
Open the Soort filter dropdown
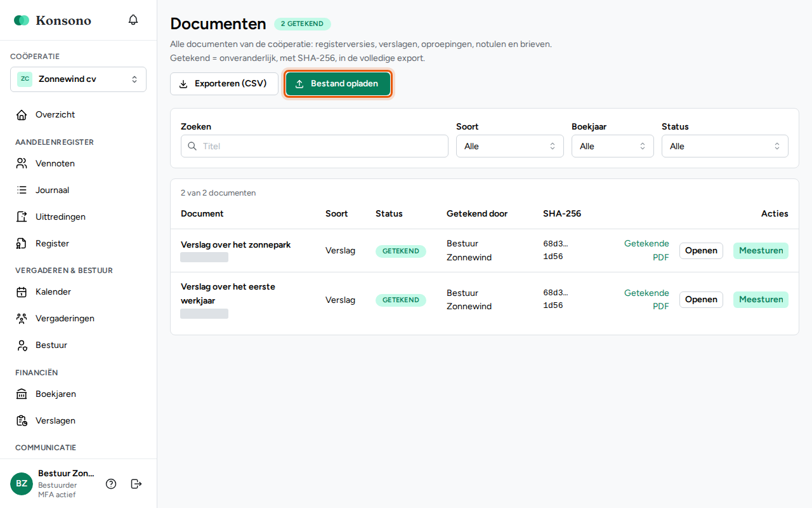tap(510, 146)
